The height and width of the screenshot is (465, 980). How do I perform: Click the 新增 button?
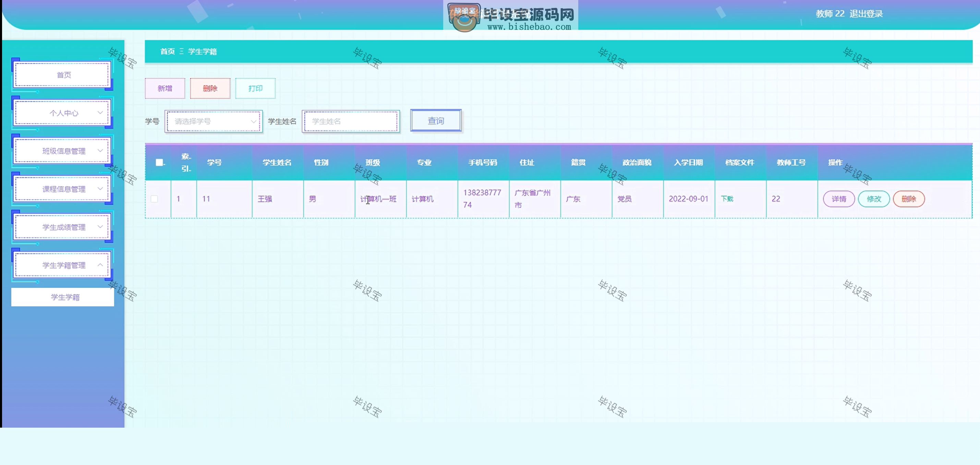pos(165,88)
